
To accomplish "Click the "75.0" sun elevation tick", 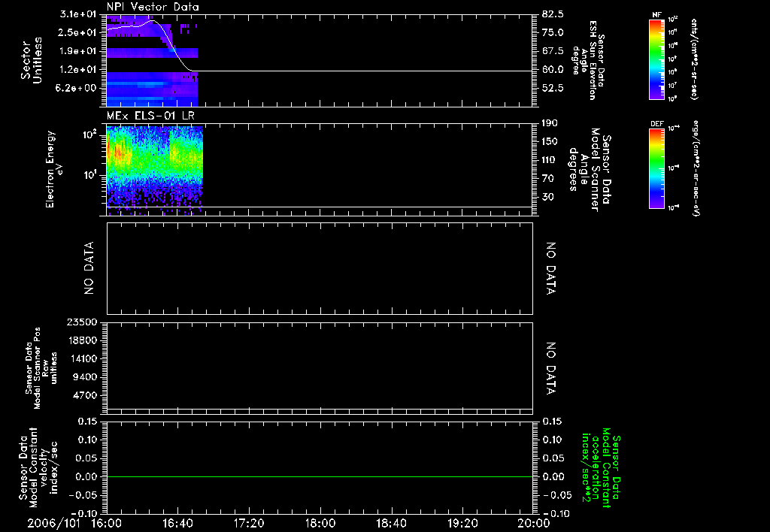I will coord(553,32).
